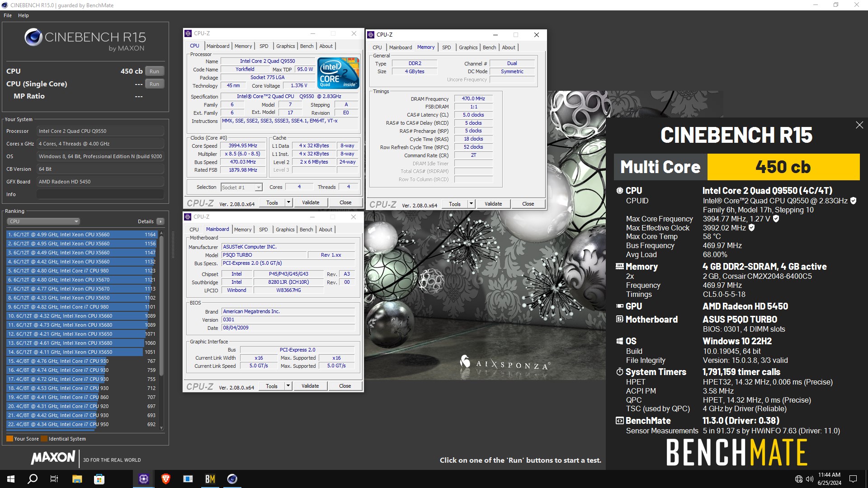Click Close in CPU-Z Memory window

528,204
